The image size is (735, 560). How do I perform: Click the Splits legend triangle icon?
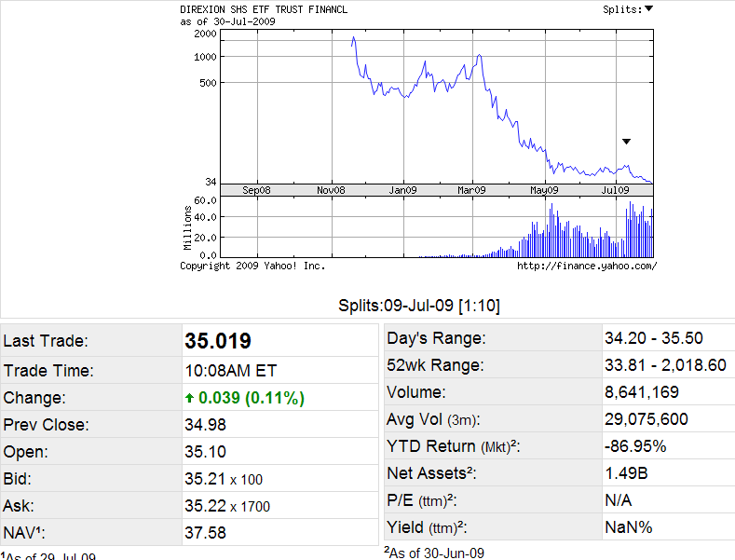coord(649,9)
